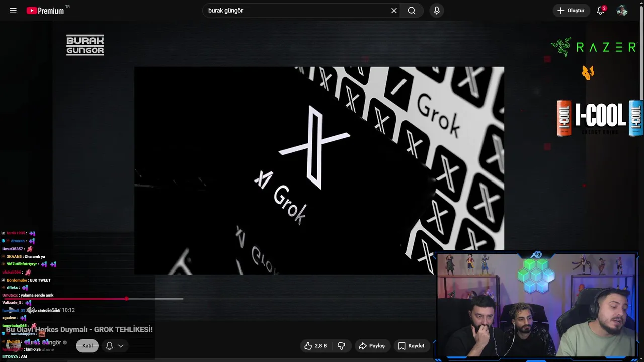644x362 pixels.
Task: Dislike the video with thumbs down
Action: coord(341,346)
